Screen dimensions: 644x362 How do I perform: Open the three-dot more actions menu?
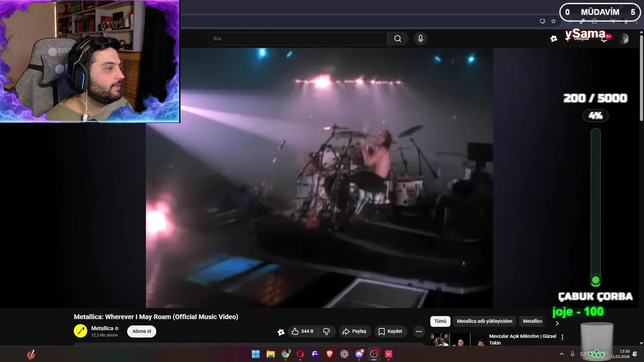pos(419,331)
